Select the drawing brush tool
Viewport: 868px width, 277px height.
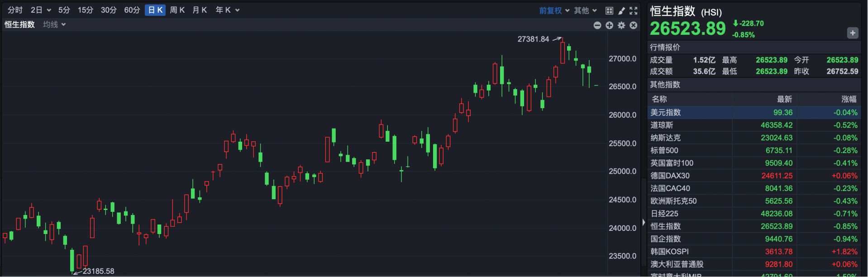[x=621, y=10]
